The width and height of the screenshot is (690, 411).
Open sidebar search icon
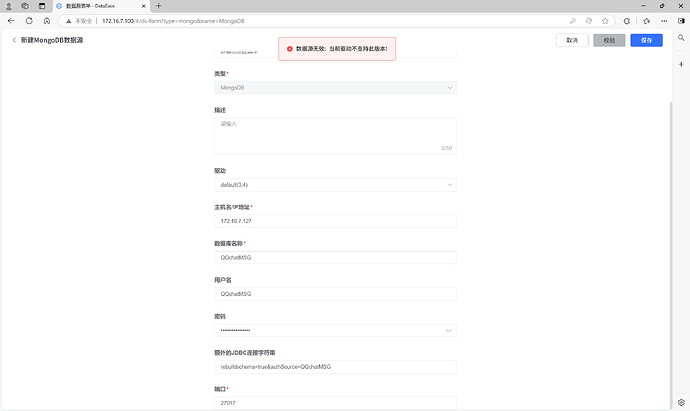[681, 38]
